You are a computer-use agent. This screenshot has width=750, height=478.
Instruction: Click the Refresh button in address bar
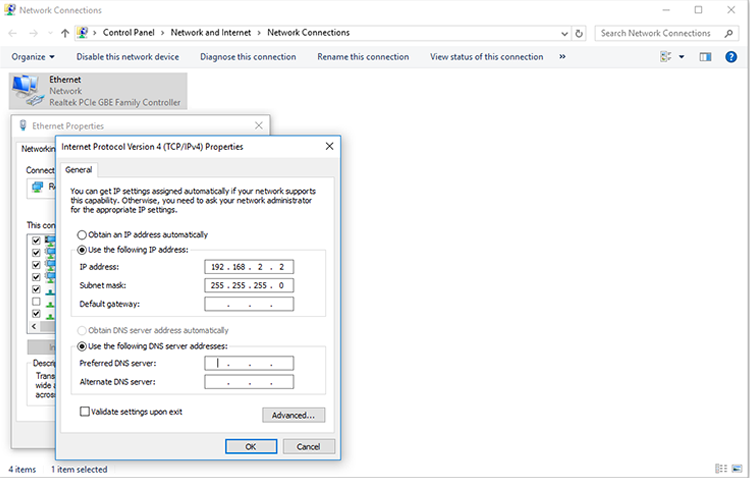point(580,33)
